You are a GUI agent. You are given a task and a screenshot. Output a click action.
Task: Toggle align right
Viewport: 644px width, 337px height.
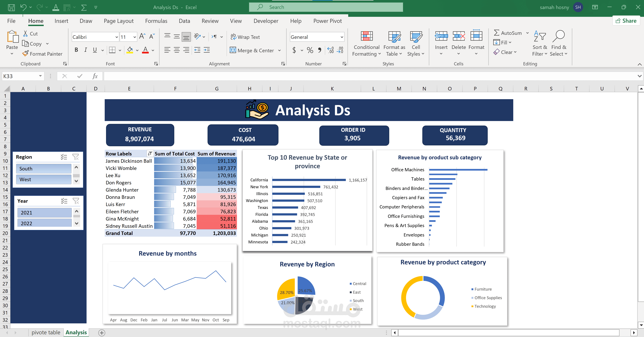coord(186,50)
